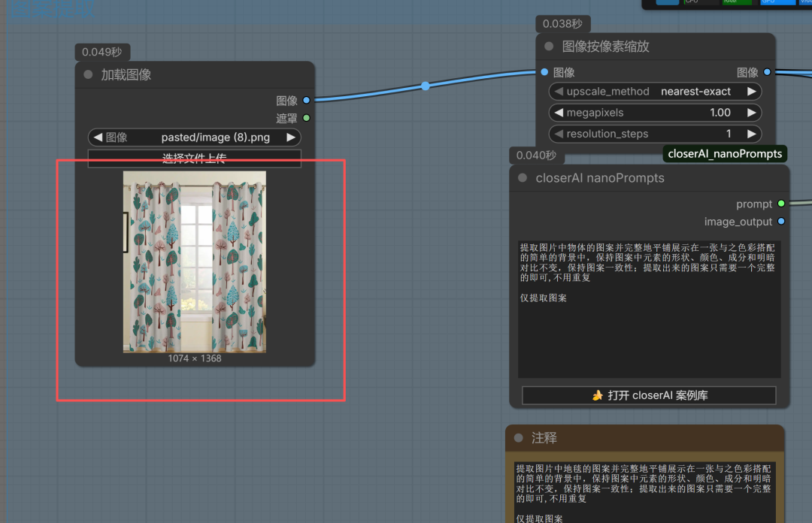Click the 0.038秒 timing badge

pos(563,24)
